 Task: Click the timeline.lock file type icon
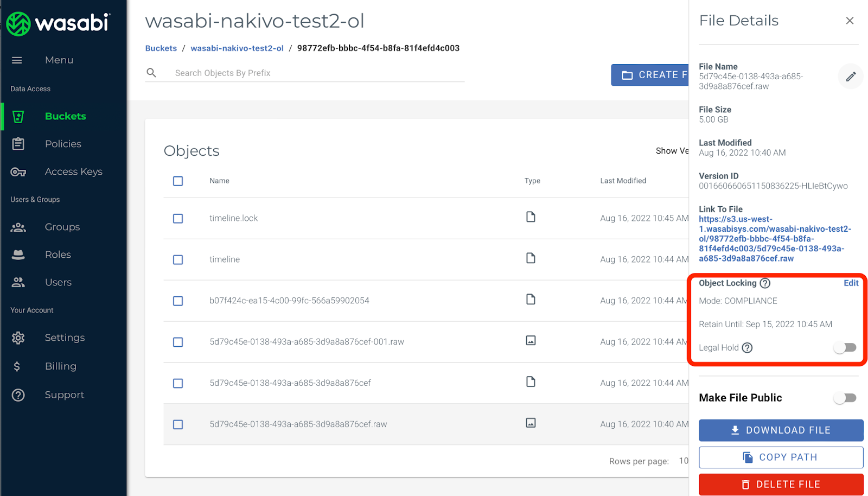click(x=531, y=217)
